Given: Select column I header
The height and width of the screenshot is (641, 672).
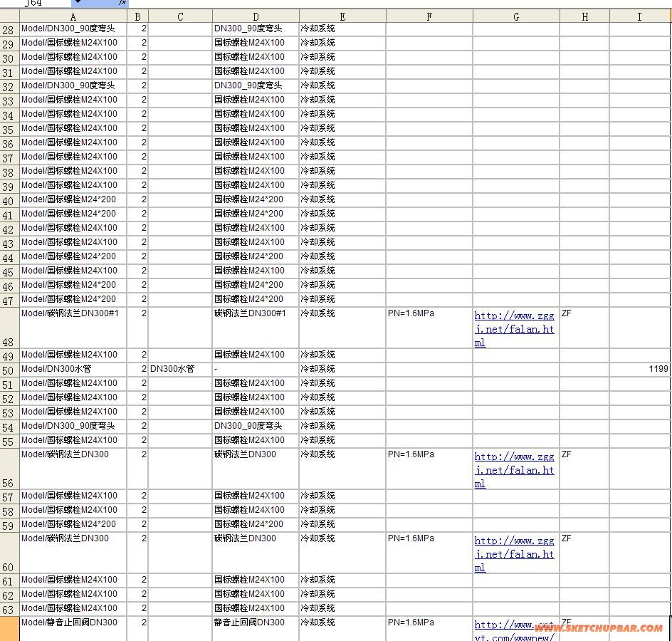Looking at the screenshot, I should pyautogui.click(x=639, y=16).
